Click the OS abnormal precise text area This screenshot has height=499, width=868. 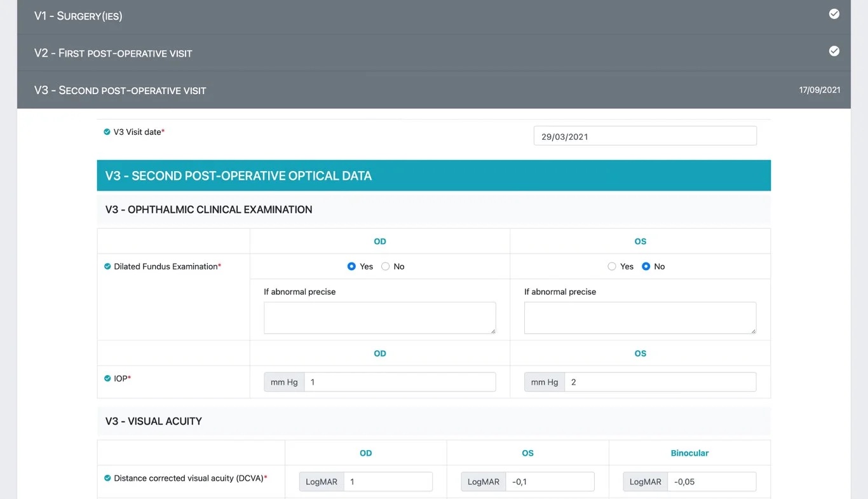(639, 318)
